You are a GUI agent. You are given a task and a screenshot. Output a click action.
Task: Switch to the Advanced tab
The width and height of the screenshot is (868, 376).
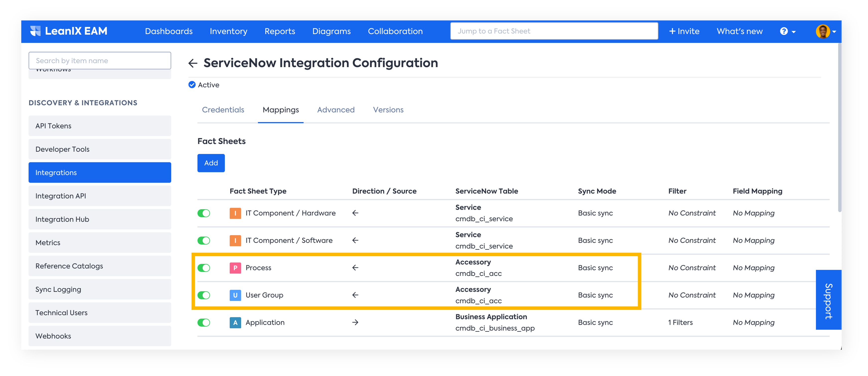coord(336,110)
